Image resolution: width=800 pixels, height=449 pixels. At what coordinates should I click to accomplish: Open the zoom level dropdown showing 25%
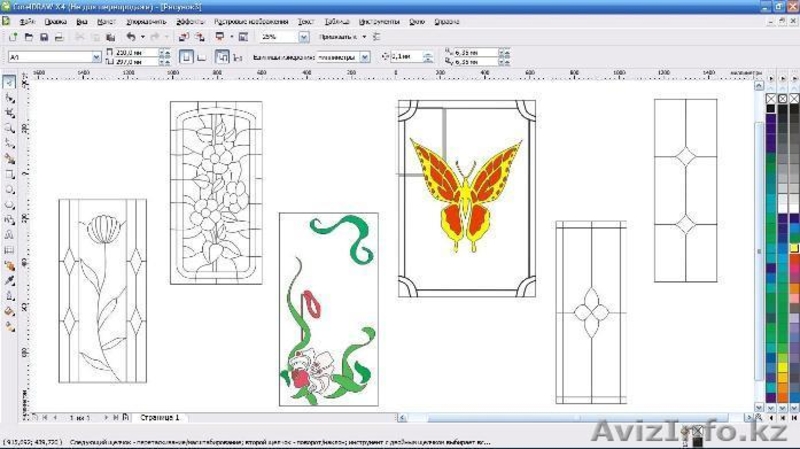point(304,37)
